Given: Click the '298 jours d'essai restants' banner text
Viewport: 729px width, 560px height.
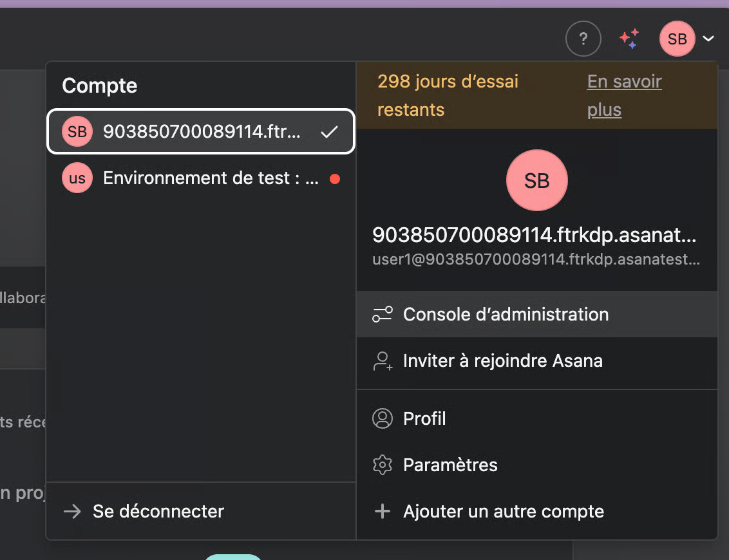Looking at the screenshot, I should click(x=448, y=95).
